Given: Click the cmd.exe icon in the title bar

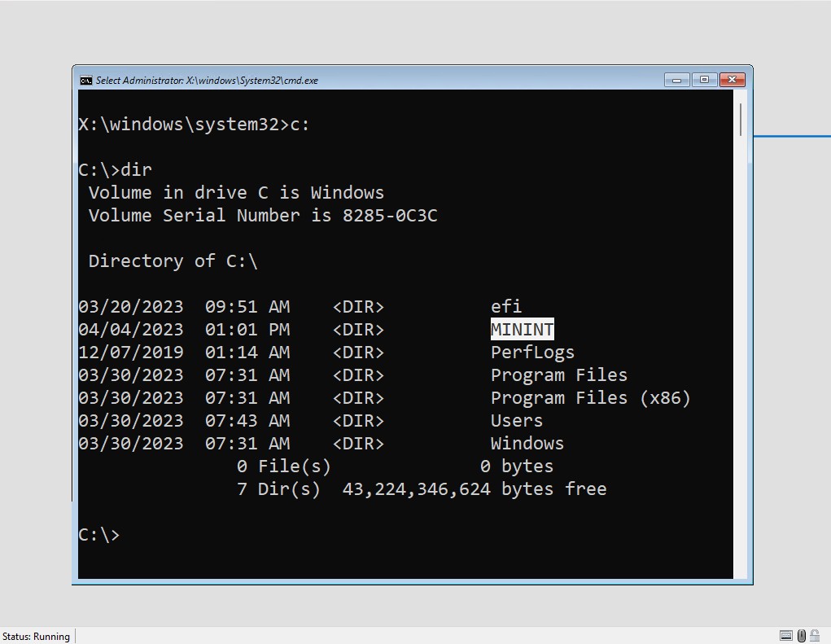Looking at the screenshot, I should [x=85, y=80].
